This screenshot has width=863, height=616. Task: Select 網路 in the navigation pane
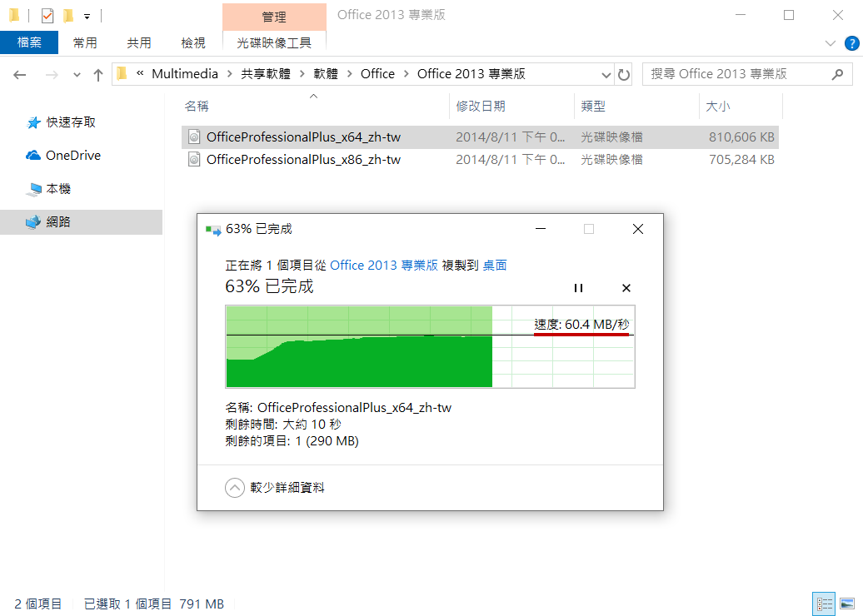click(x=81, y=221)
